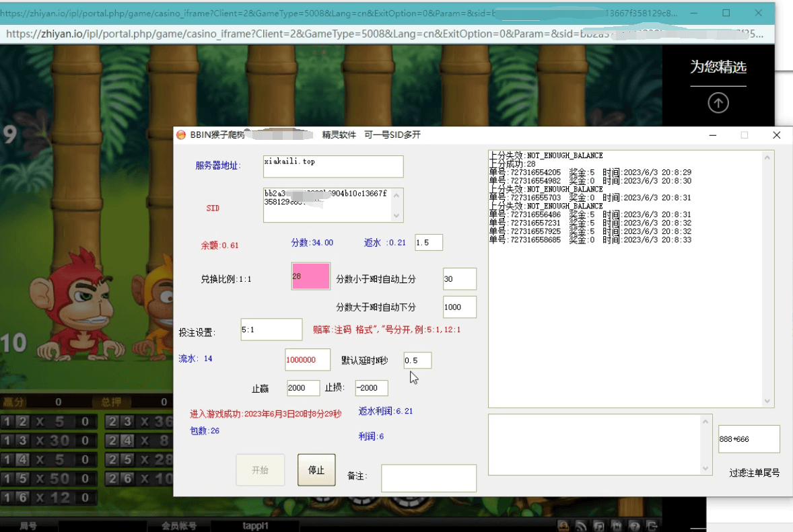Click the log line 上分成功:28

pos(512,163)
